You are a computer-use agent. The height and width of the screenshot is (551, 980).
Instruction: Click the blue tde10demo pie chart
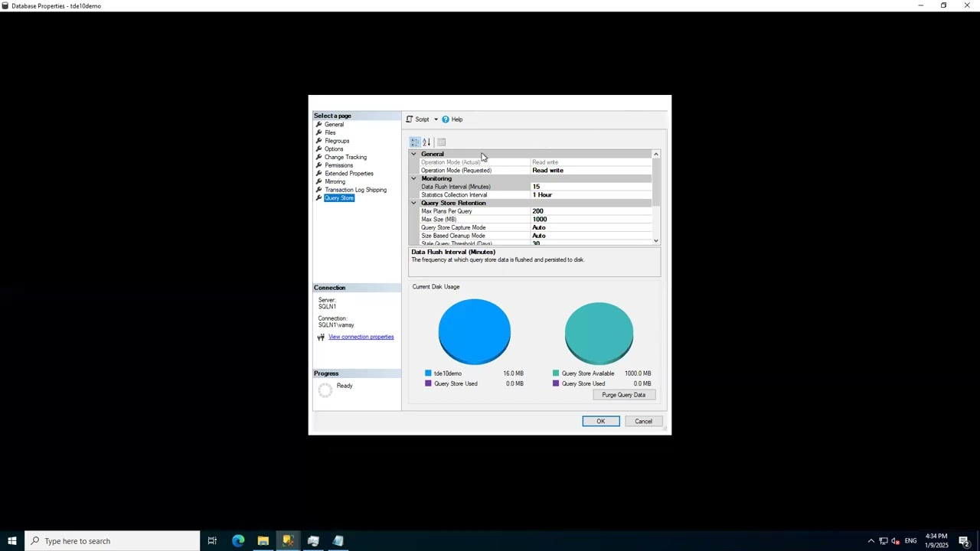474,331
